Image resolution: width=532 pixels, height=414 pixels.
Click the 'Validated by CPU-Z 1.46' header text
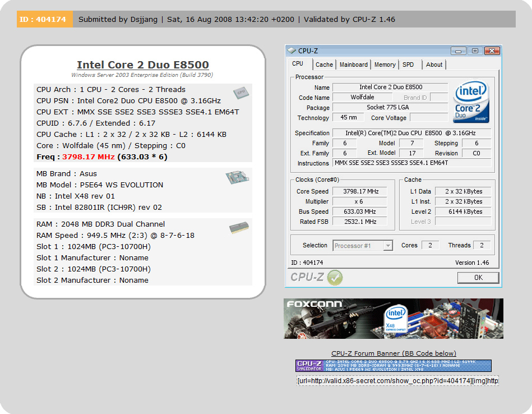[349, 20]
